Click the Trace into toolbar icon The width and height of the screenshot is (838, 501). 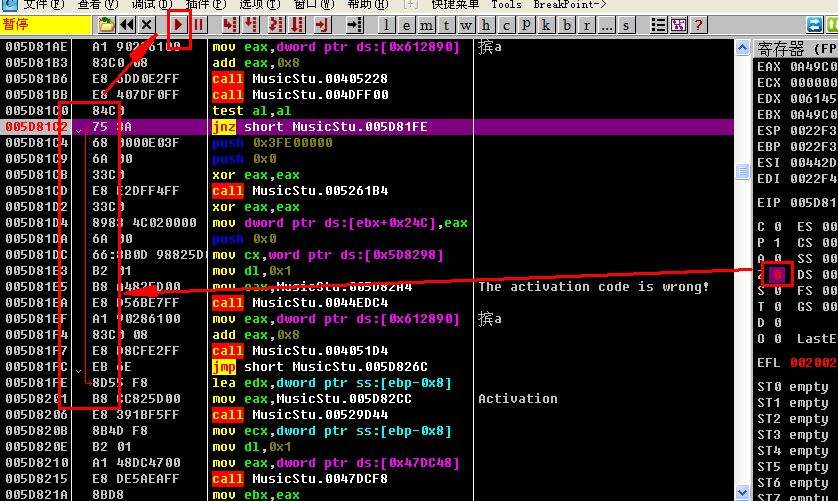pyautogui.click(x=276, y=25)
